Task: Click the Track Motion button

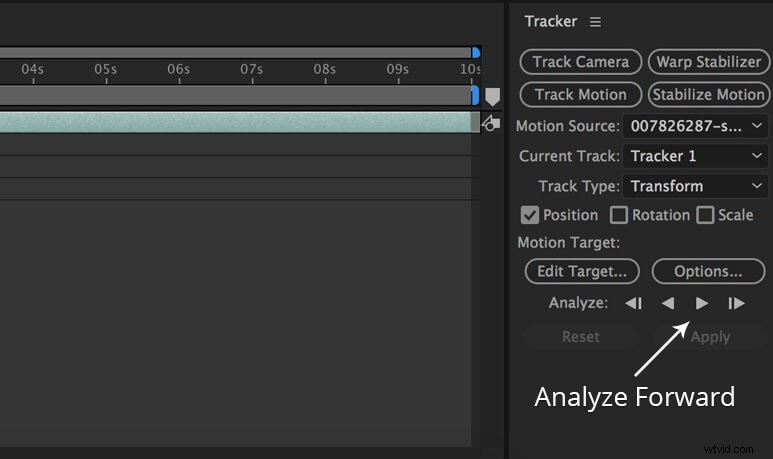Action: [581, 95]
